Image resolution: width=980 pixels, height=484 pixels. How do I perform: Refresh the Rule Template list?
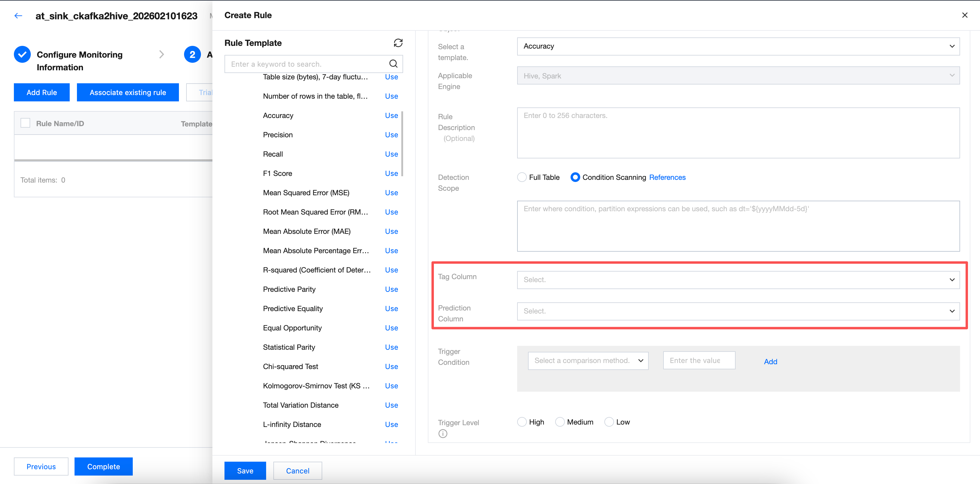point(398,43)
